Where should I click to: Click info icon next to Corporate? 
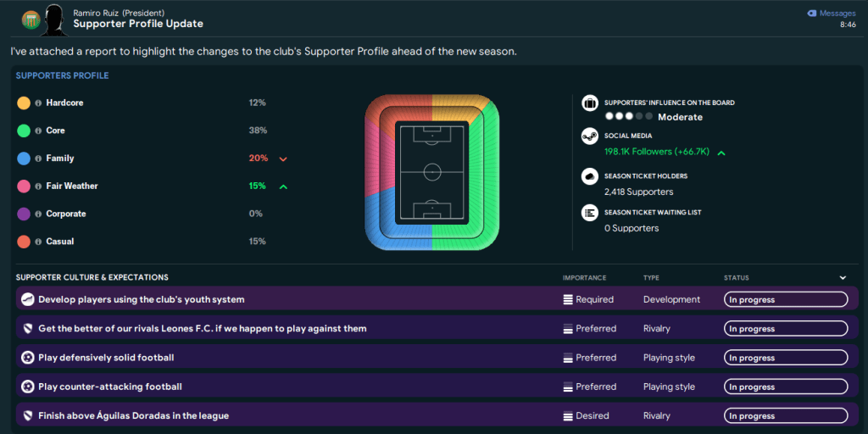click(38, 214)
